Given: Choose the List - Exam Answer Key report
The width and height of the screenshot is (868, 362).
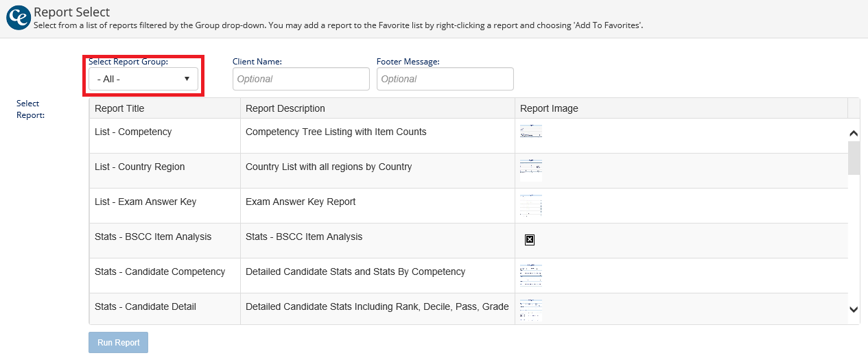Looking at the screenshot, I should coord(145,202).
